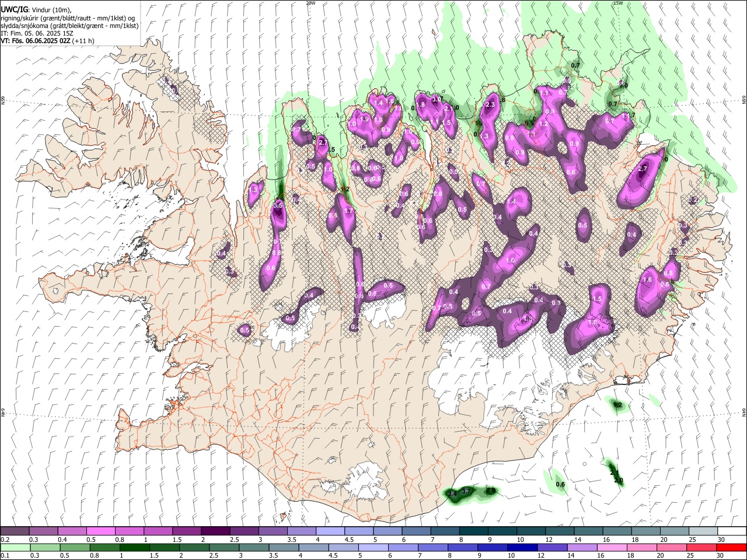This screenshot has width=747, height=560.
Task: Click the dusky purple 0.2 snow legend swatch
Action: (15, 531)
